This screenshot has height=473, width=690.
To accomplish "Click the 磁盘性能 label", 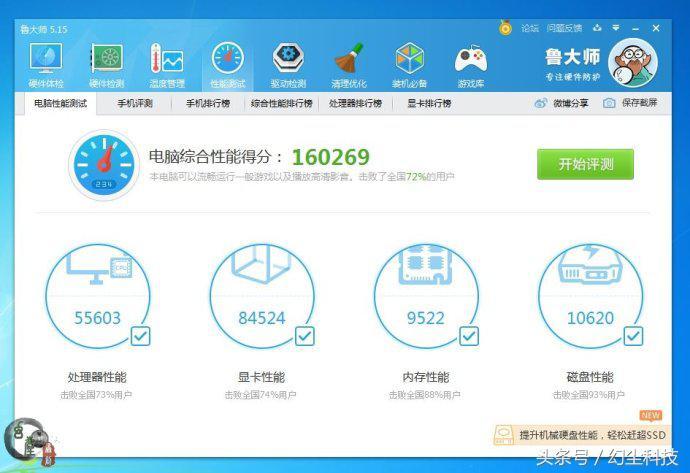I will pos(590,377).
